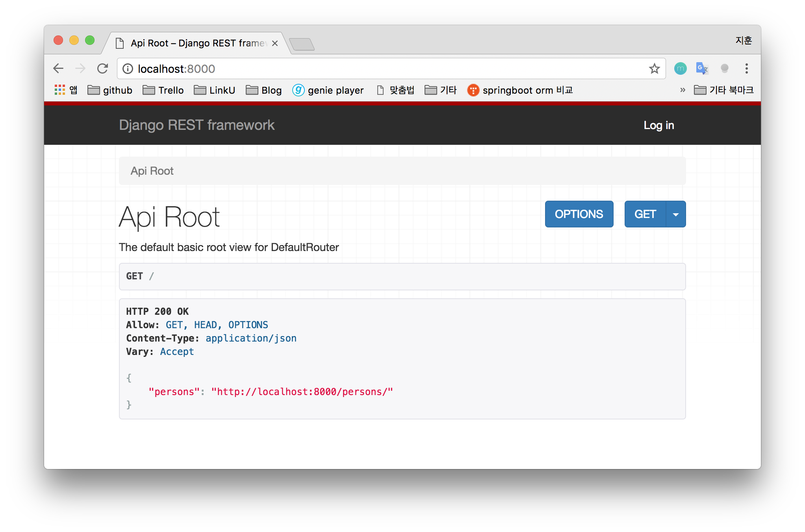Open the Google Translate extension icon
The width and height of the screenshot is (805, 532).
point(702,69)
